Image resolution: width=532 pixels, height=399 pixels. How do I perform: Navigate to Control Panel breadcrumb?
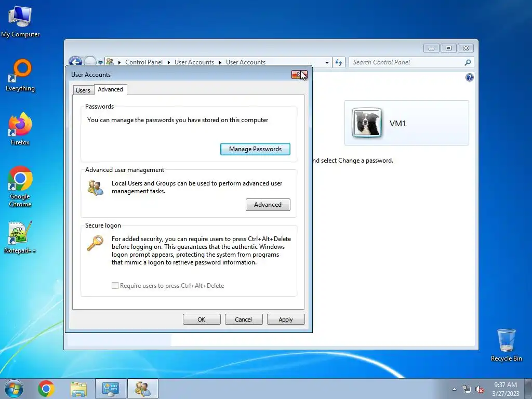click(x=144, y=62)
